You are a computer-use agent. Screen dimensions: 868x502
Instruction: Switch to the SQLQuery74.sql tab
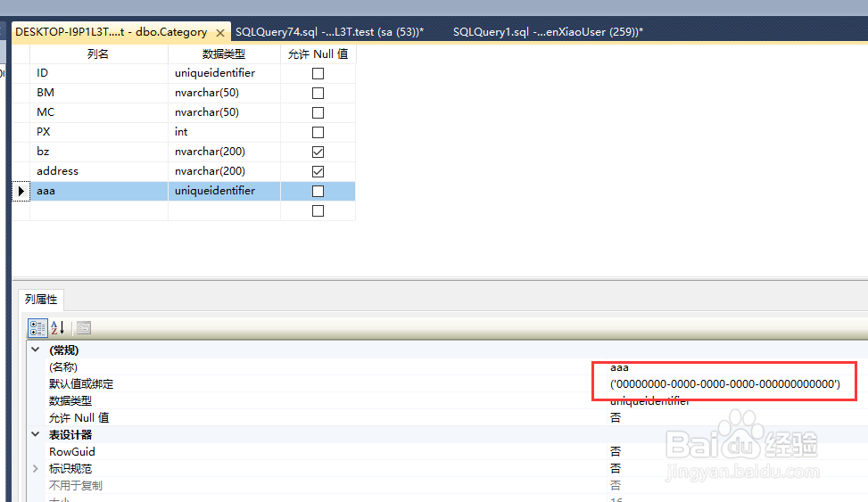(x=329, y=32)
